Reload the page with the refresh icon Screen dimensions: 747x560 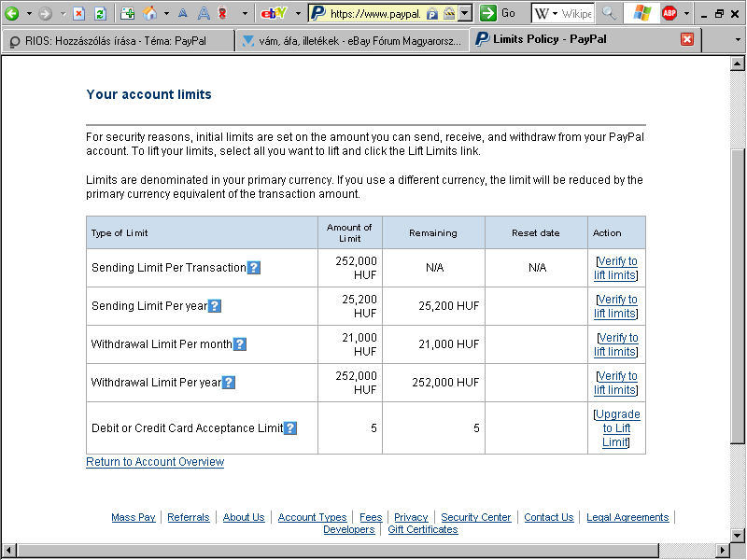[x=100, y=13]
